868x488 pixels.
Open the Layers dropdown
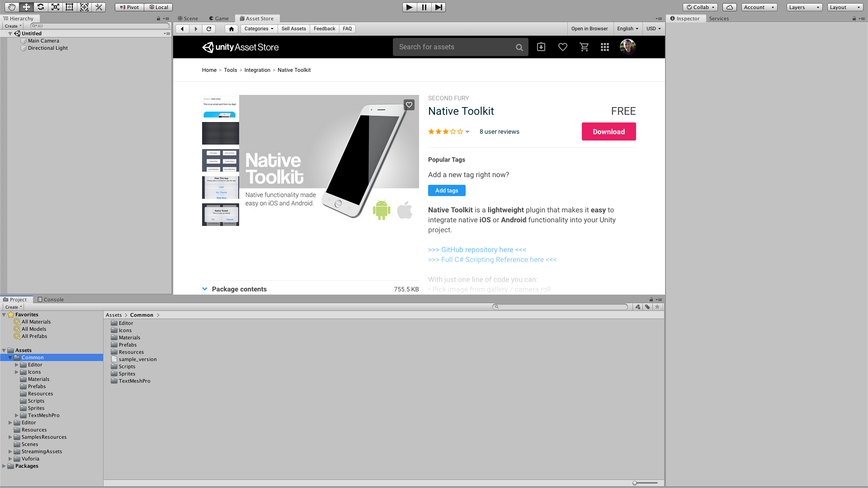pyautogui.click(x=804, y=7)
